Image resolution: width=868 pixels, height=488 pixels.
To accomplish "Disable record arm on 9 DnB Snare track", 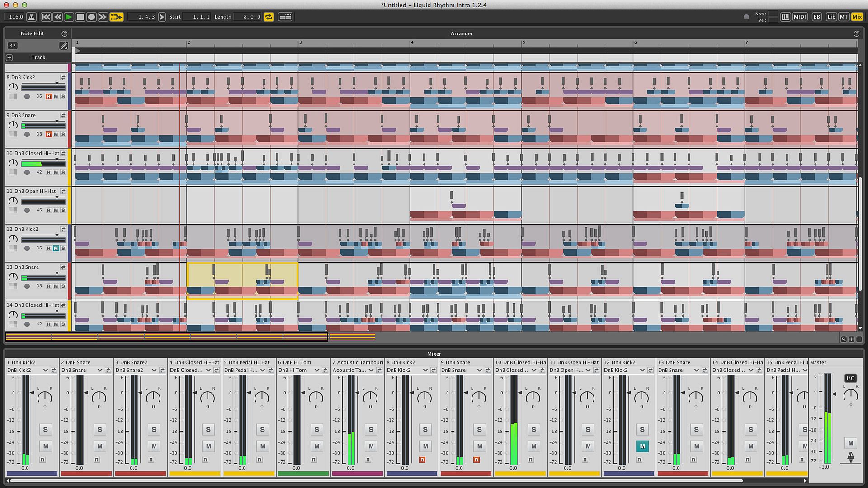I will [49, 135].
